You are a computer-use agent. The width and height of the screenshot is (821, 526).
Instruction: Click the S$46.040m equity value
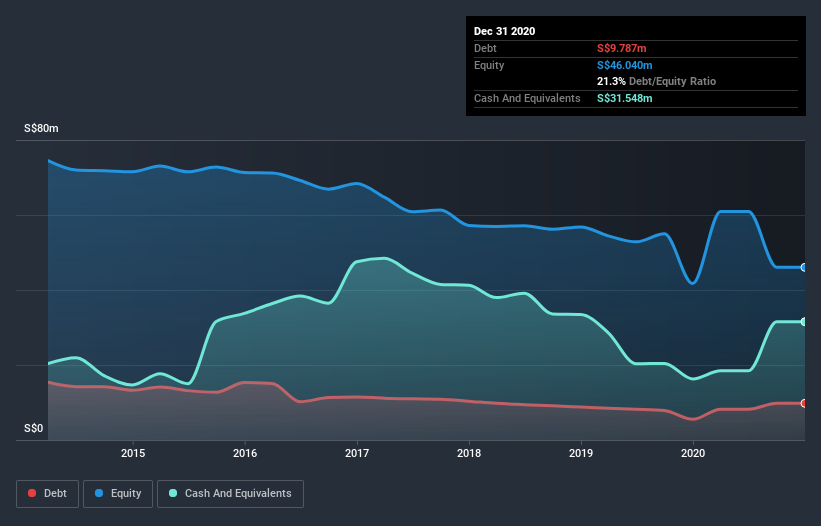tap(625, 65)
